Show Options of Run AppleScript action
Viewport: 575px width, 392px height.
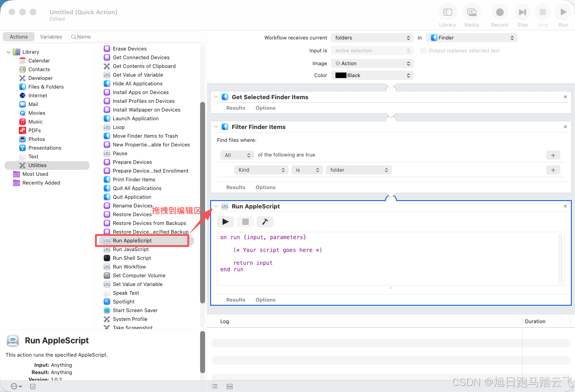tap(266, 300)
